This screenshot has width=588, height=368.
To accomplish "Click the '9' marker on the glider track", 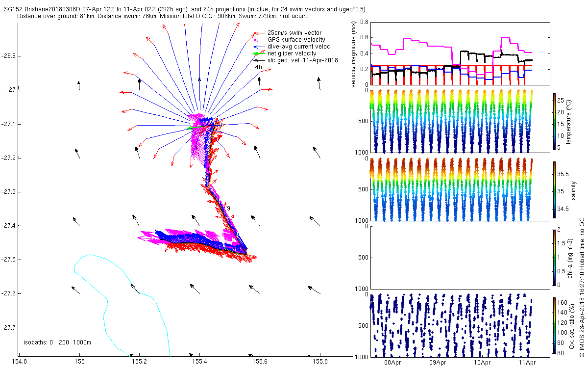I will pyautogui.click(x=228, y=209).
